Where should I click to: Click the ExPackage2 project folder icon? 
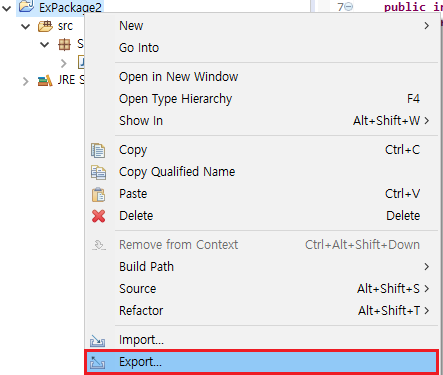point(26,6)
